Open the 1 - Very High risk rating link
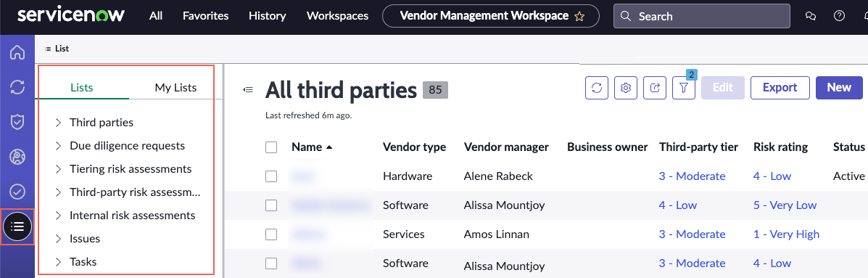This screenshot has height=278, width=868. 786,234
